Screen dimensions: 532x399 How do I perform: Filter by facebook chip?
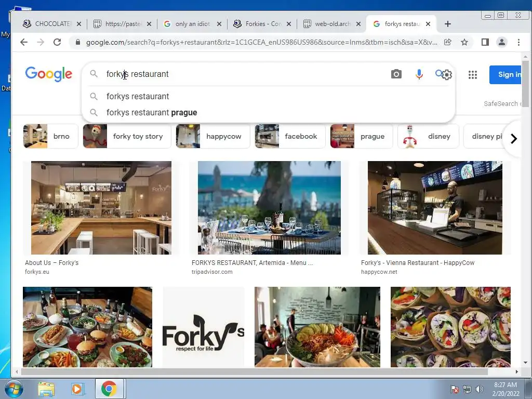click(290, 136)
